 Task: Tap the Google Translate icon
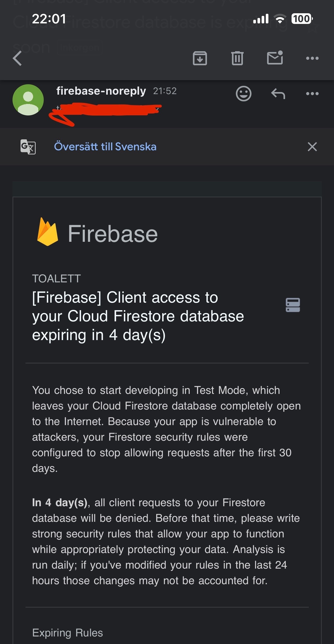(x=28, y=147)
